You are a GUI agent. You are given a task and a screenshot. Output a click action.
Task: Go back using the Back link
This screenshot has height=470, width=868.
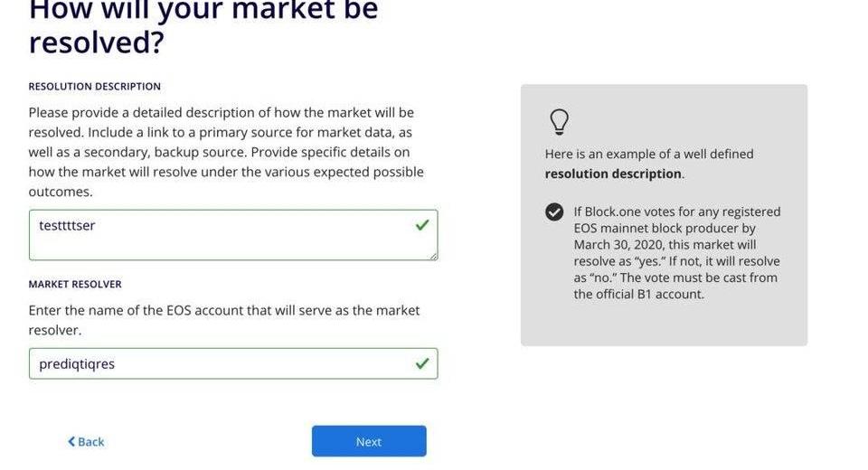coord(87,442)
